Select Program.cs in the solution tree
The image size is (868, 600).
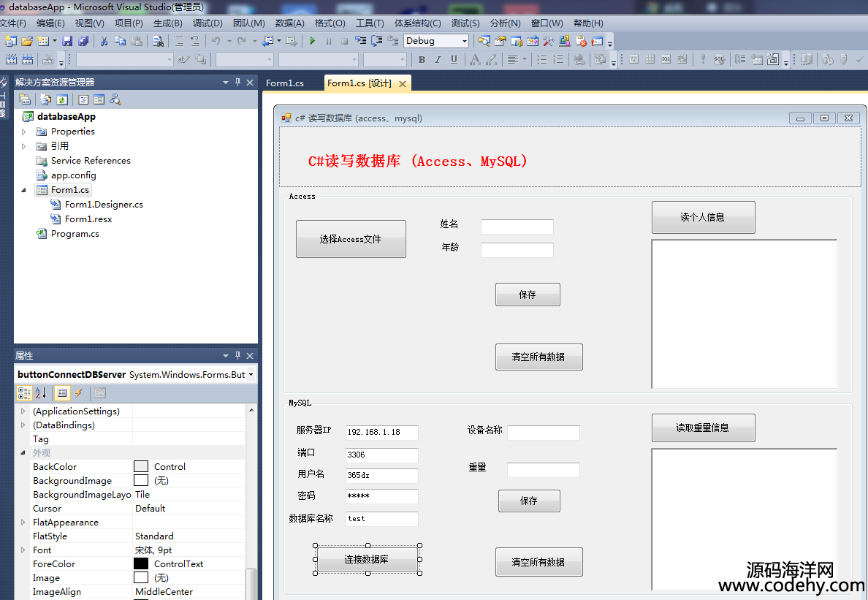pos(75,234)
